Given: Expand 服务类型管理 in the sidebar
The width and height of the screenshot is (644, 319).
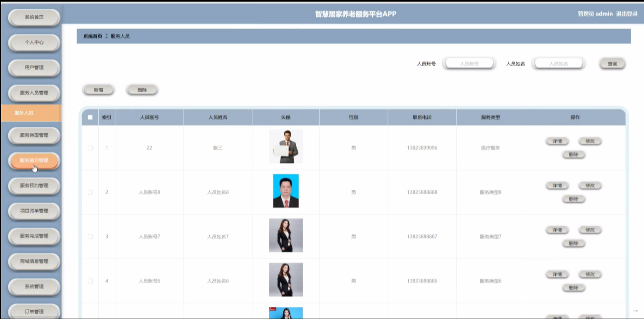Looking at the screenshot, I should click(x=34, y=135).
